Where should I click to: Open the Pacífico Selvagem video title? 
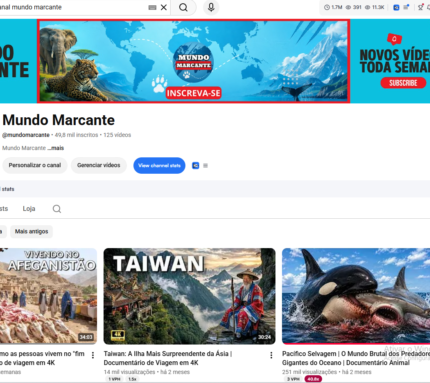(356, 358)
